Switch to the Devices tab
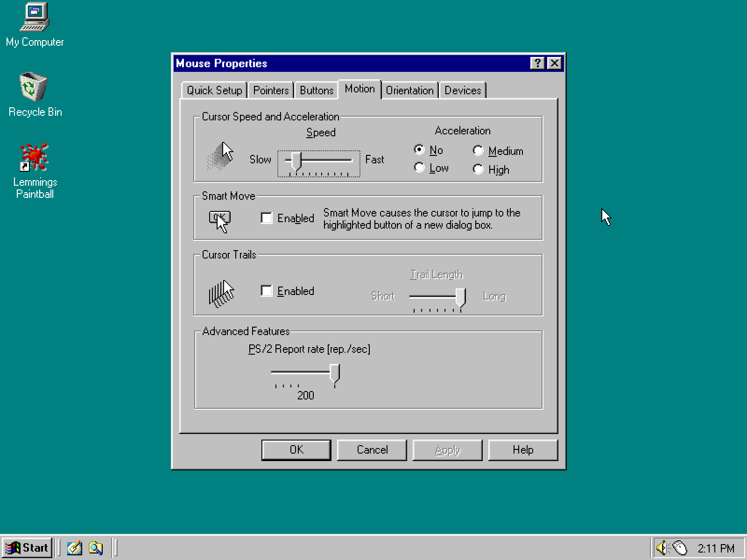 (463, 90)
